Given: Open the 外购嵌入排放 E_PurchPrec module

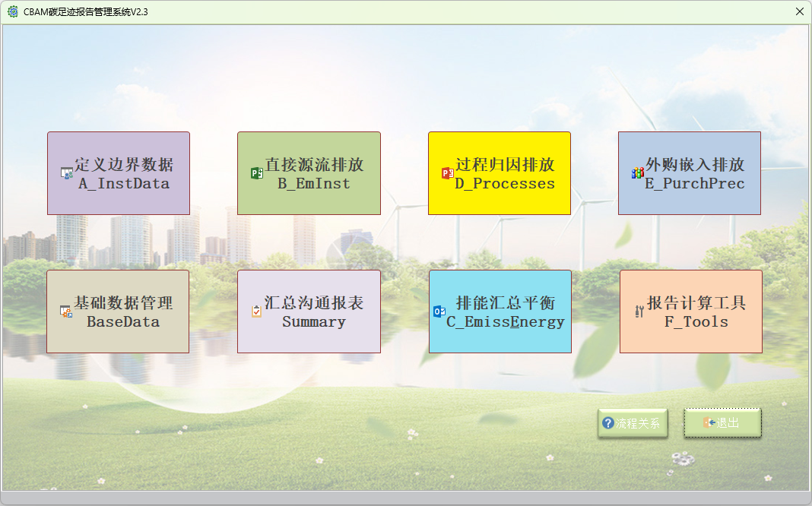Looking at the screenshot, I should tap(689, 172).
